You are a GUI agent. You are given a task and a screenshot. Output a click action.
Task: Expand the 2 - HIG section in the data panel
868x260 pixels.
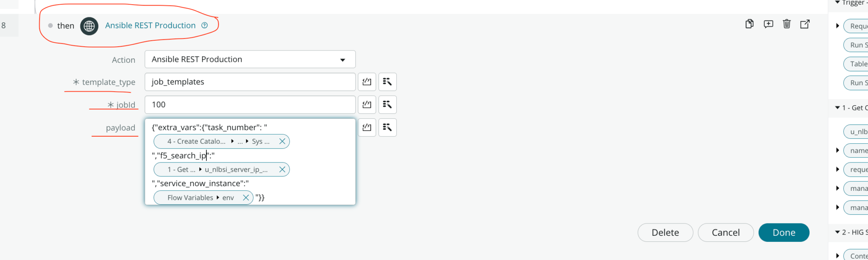pos(837,232)
